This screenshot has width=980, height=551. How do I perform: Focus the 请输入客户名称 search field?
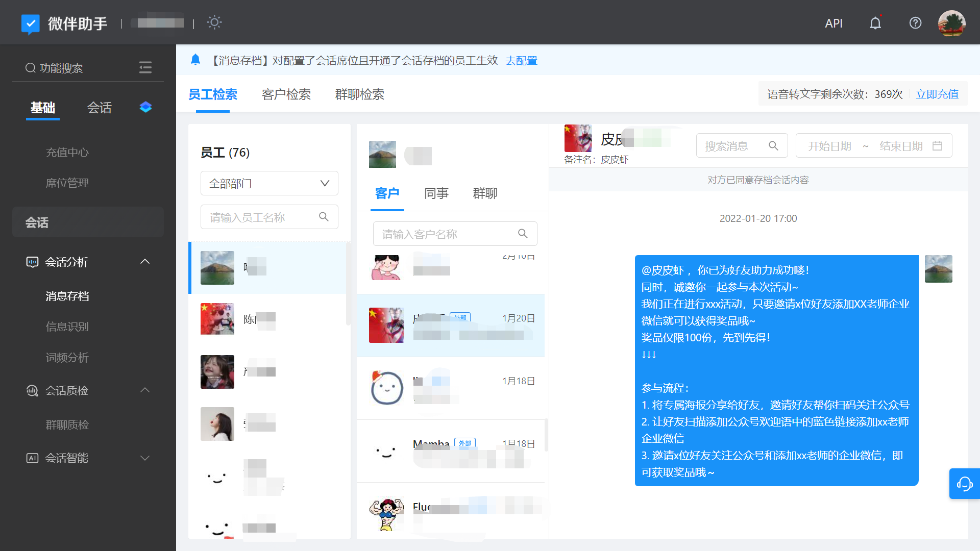tap(455, 234)
